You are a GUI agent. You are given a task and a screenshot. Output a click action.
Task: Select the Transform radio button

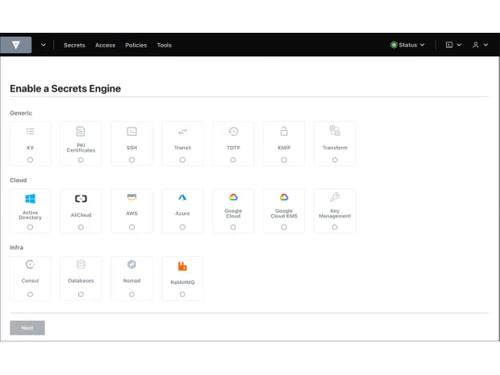pos(335,160)
